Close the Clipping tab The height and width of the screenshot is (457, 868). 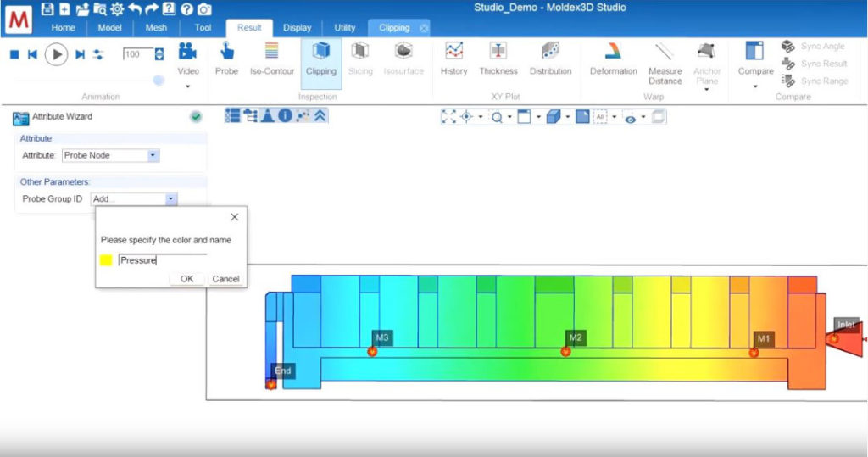424,28
